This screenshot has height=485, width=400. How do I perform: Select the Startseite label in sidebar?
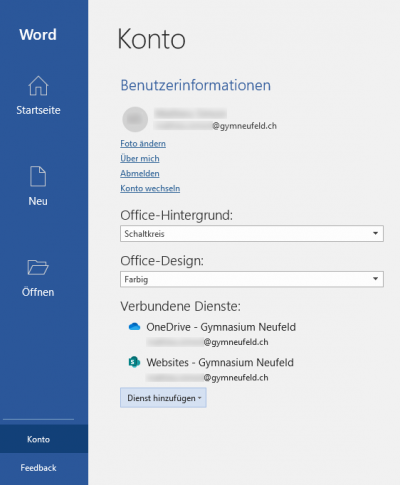click(38, 110)
